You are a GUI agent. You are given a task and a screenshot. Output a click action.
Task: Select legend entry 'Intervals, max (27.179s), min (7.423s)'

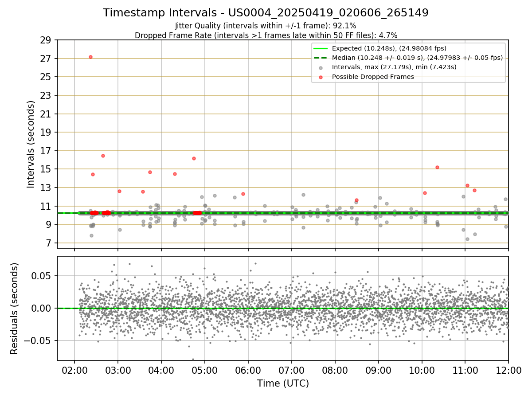coord(394,67)
